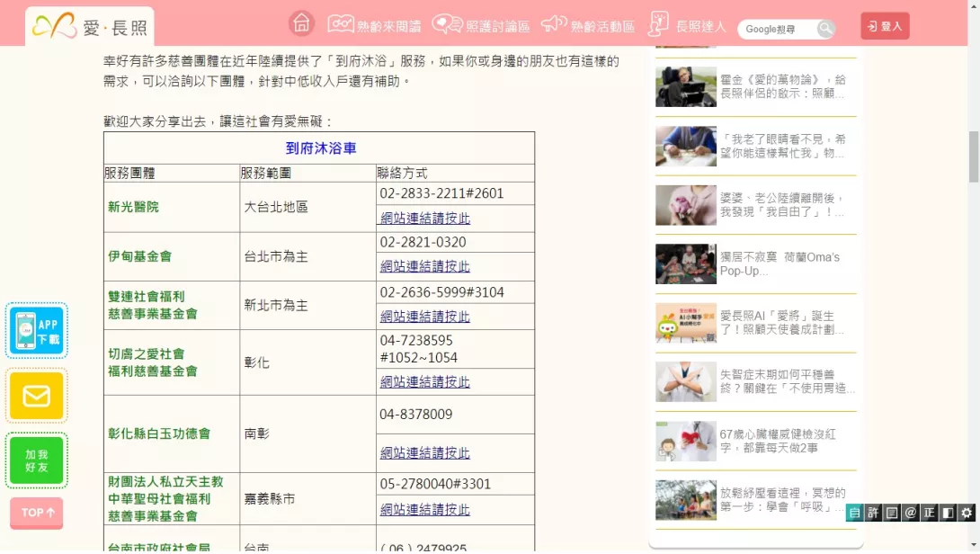Open the 67歲心臟權威健檢沒紅字 article
Image resolution: width=980 pixels, height=554 pixels.
click(x=755, y=441)
